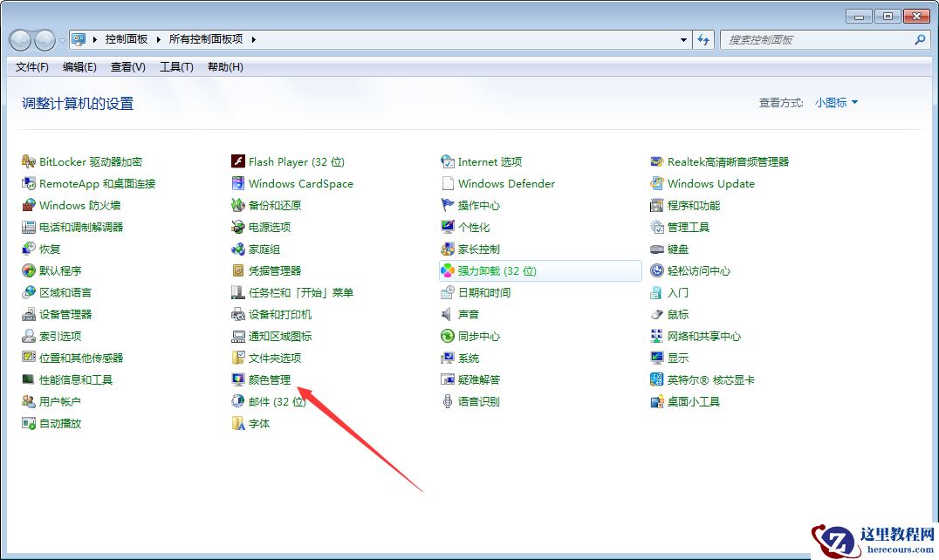Open the 轻松访问中心 icon
The width and height of the screenshot is (939, 560).
pos(657,271)
